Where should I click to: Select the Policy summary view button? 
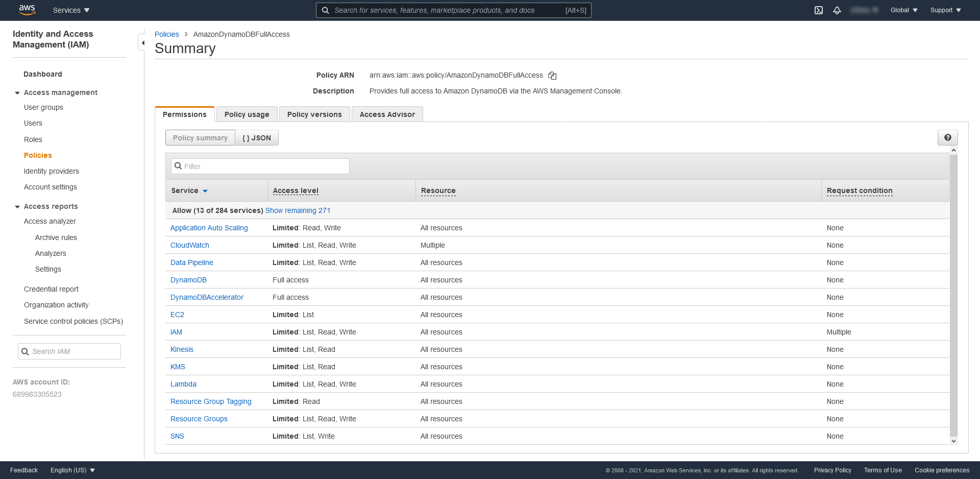click(x=200, y=138)
